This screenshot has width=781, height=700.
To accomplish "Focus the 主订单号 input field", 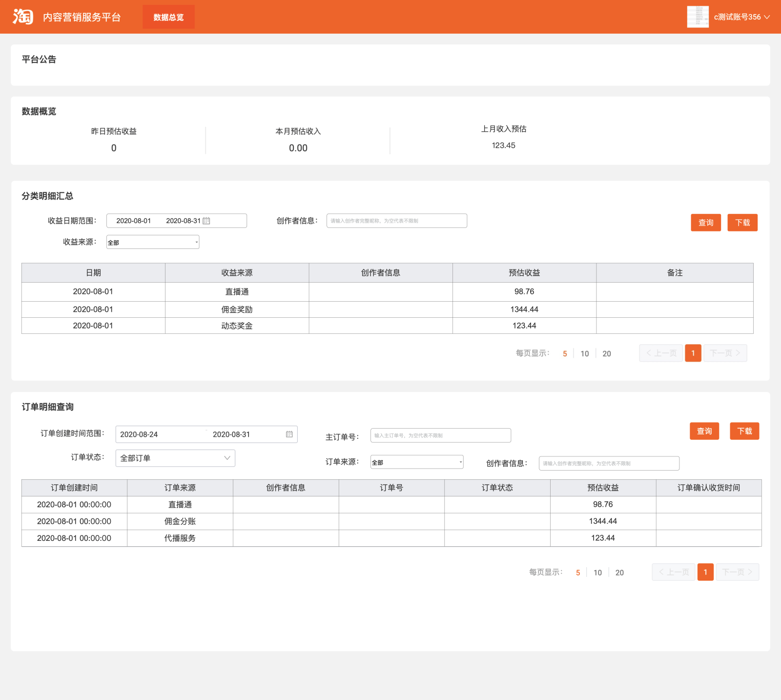I will [441, 435].
